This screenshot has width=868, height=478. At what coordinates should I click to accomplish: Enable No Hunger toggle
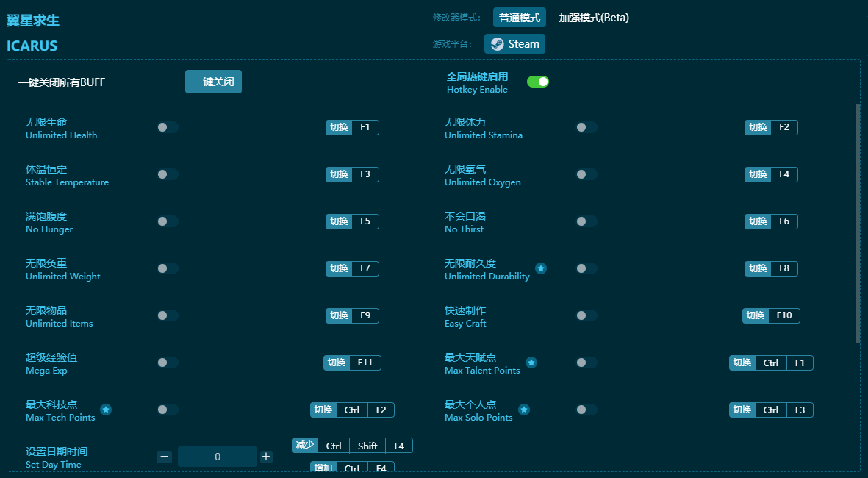click(167, 221)
